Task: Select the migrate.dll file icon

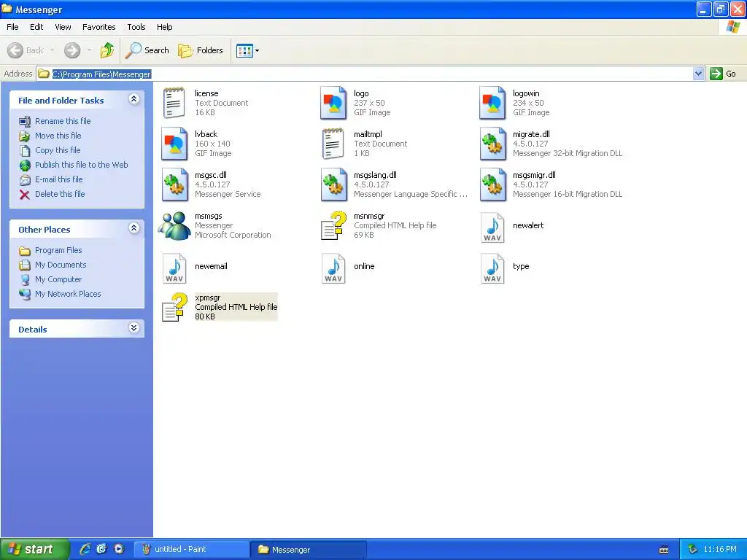Action: tap(492, 144)
